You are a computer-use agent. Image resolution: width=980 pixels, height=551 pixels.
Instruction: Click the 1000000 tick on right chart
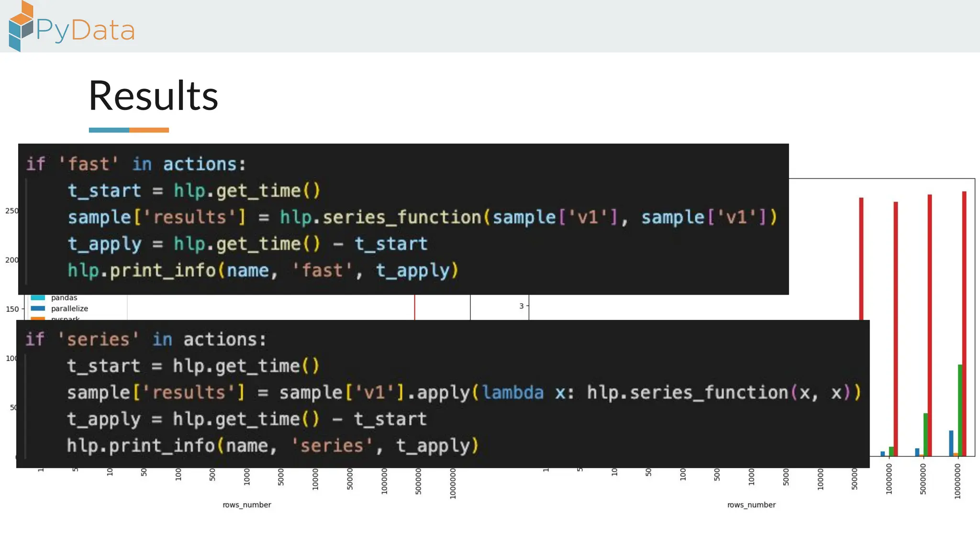coord(889,478)
